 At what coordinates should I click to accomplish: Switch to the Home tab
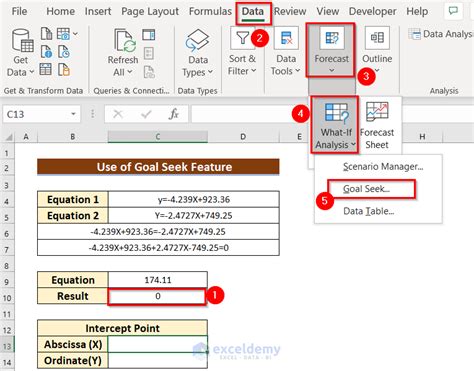click(60, 11)
